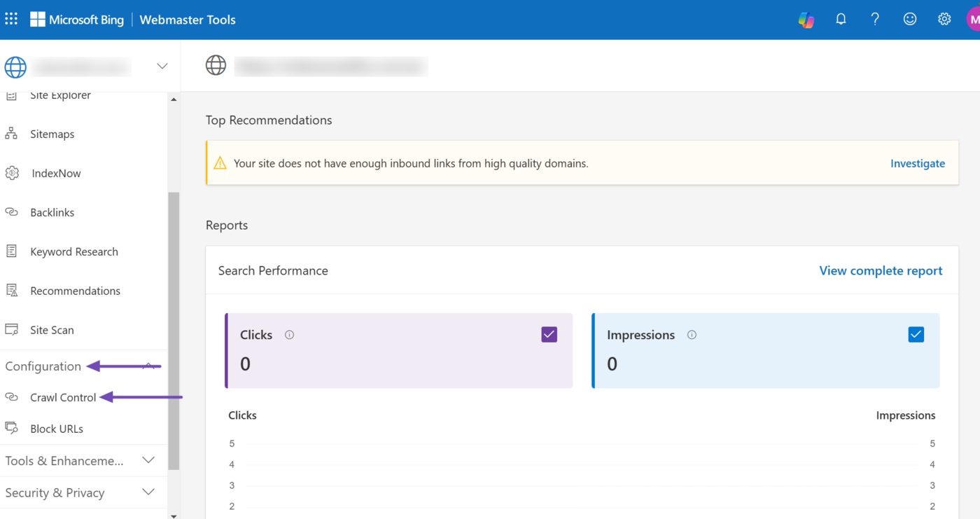Click the feedback smiley icon
Image resolution: width=980 pixels, height=519 pixels.
[x=909, y=20]
